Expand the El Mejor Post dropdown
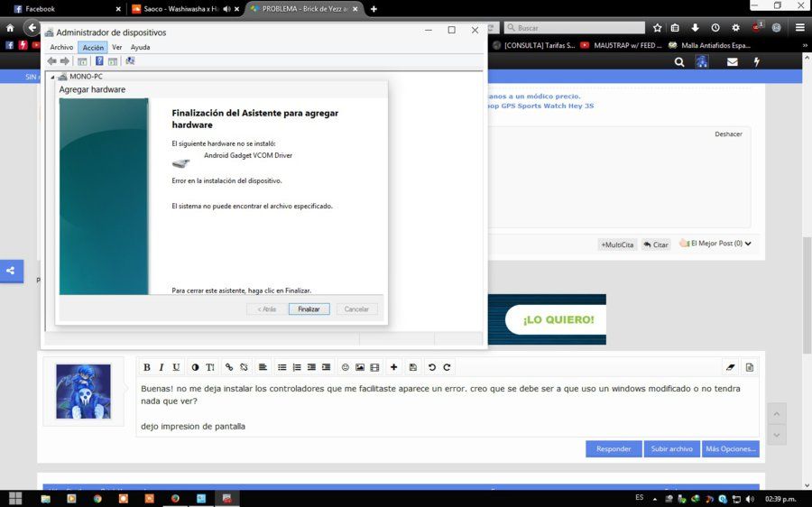812x507 pixels. click(x=748, y=244)
